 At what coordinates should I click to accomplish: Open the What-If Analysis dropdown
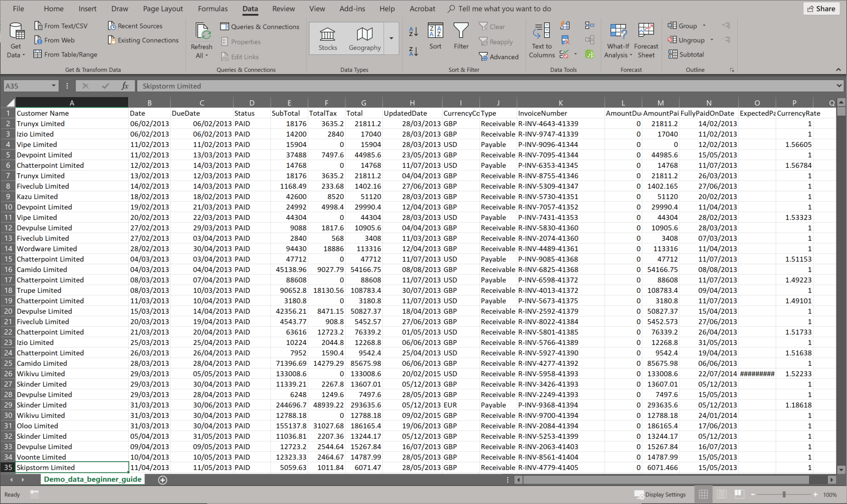click(618, 38)
